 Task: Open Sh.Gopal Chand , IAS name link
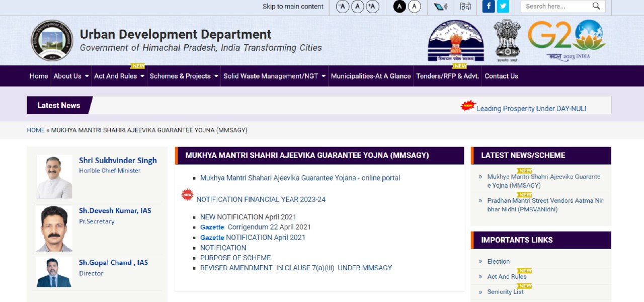point(113,263)
